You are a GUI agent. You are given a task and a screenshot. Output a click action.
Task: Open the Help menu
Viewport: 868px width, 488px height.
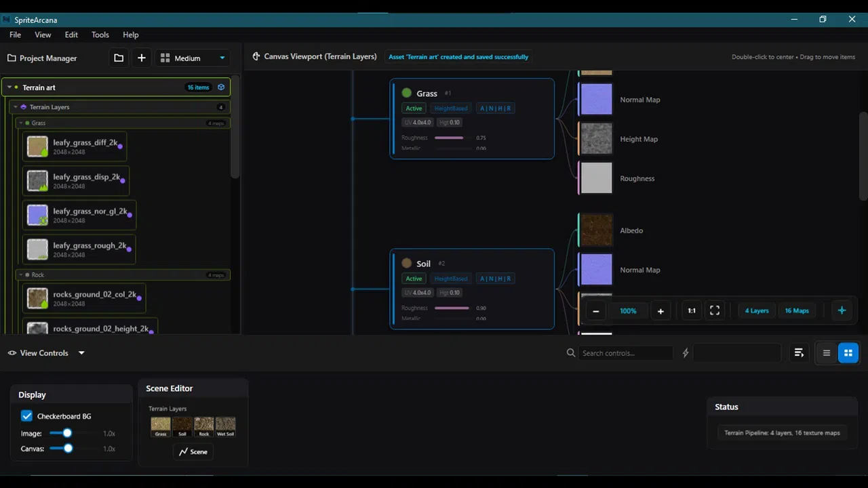pos(131,35)
